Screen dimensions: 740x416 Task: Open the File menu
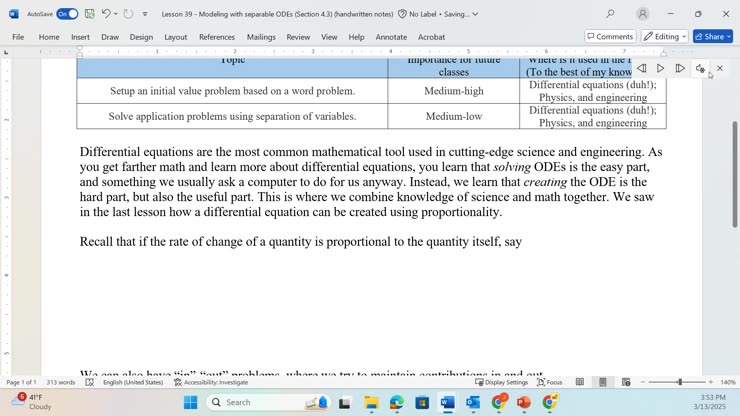click(18, 37)
